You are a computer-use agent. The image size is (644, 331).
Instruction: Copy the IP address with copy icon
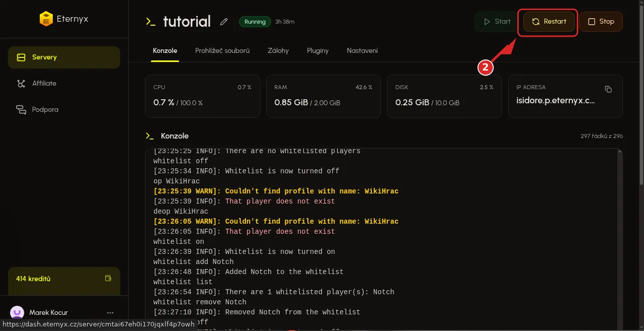pyautogui.click(x=608, y=89)
